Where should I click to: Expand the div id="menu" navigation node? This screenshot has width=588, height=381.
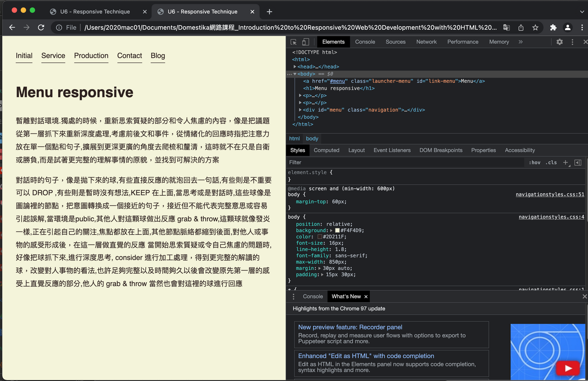(300, 110)
